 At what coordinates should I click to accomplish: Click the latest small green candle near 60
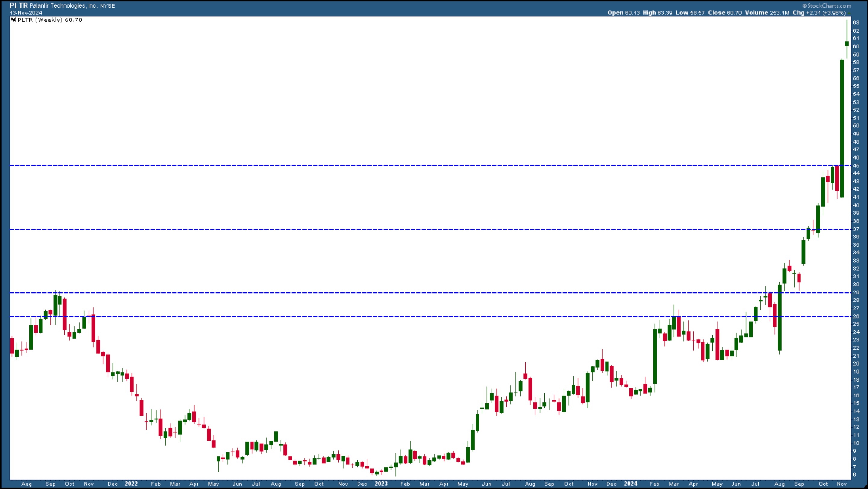(847, 44)
